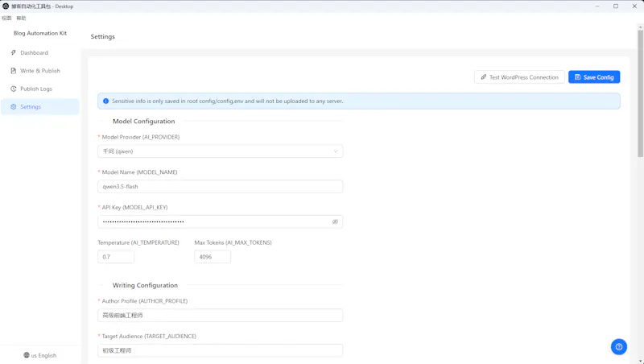The height and width of the screenshot is (364, 644).
Task: Toggle API key visibility eye icon
Action: pos(335,221)
